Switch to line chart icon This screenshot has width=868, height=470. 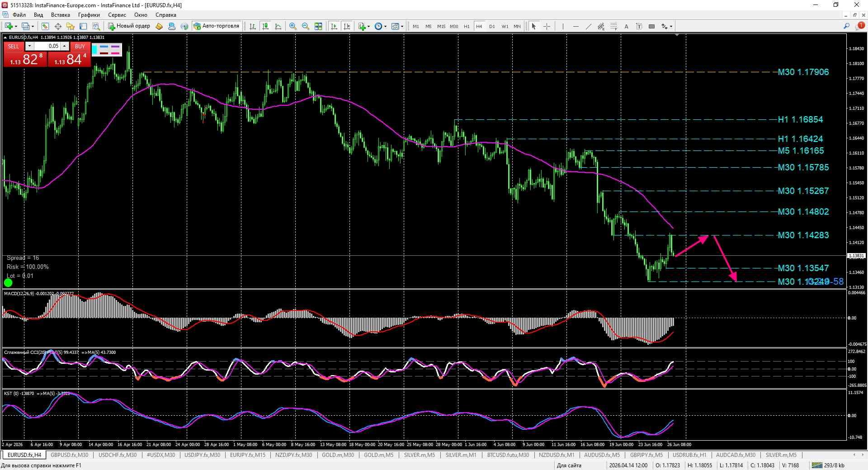278,26
